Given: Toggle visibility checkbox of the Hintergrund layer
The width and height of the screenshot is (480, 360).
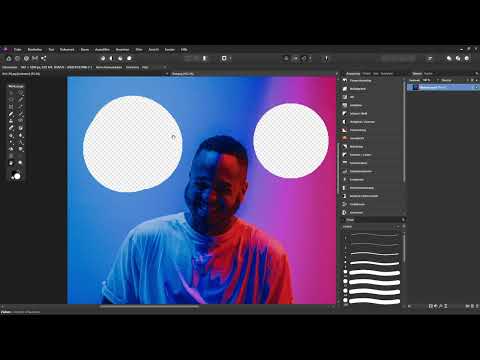Looking at the screenshot, I should (476, 87).
